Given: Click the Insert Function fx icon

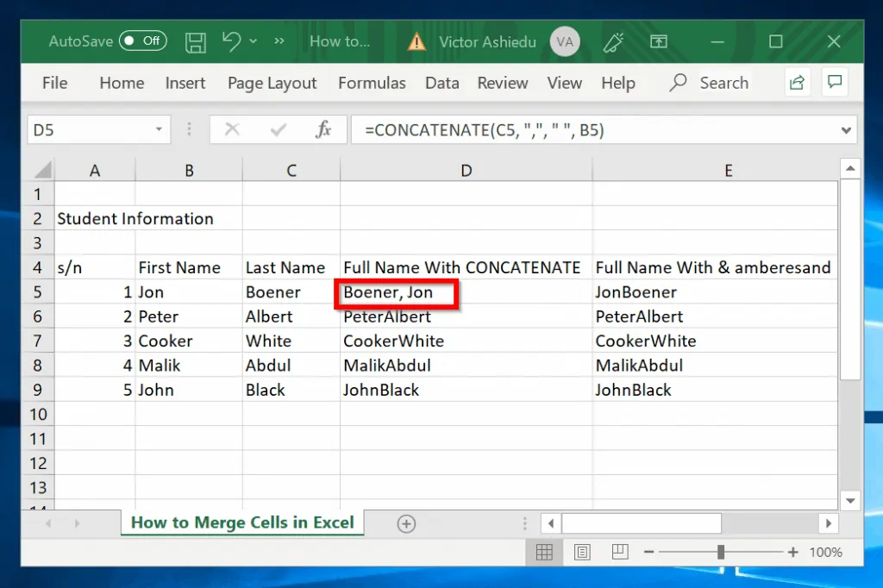Looking at the screenshot, I should (323, 130).
